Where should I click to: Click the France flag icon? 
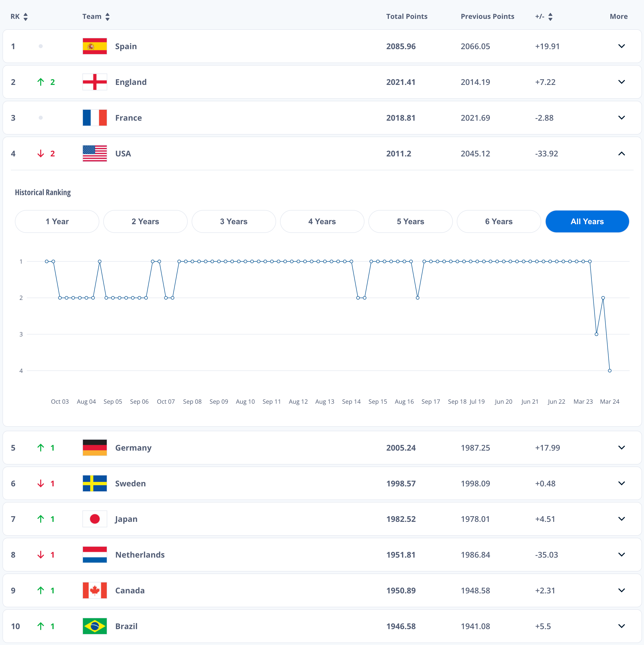(x=95, y=117)
